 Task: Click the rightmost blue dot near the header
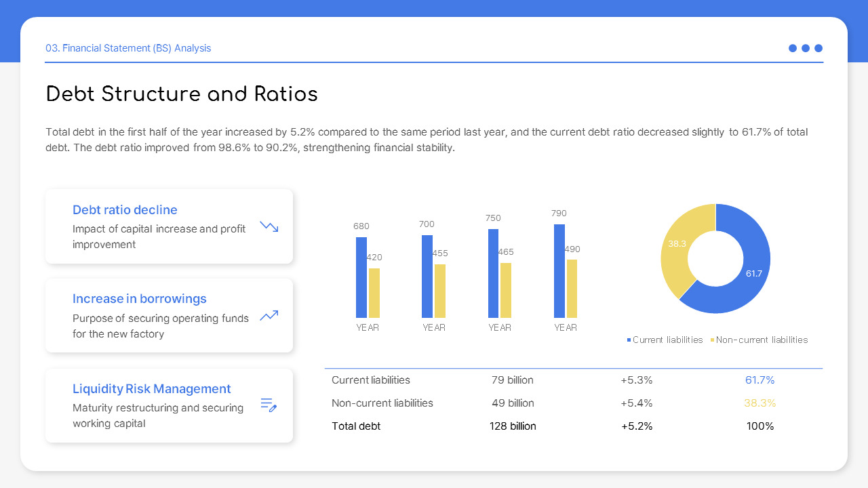(x=818, y=48)
